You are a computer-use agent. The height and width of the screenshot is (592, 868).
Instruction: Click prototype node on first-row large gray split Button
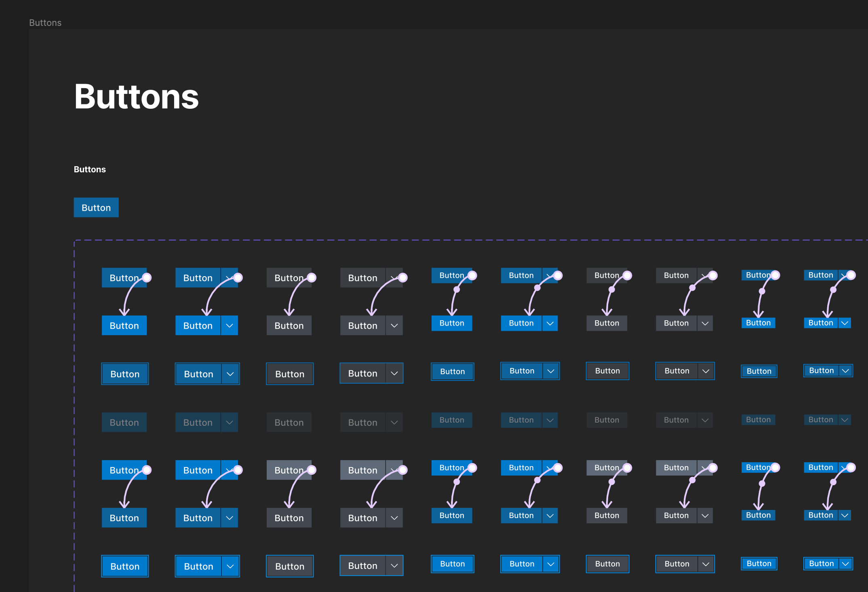[403, 278]
